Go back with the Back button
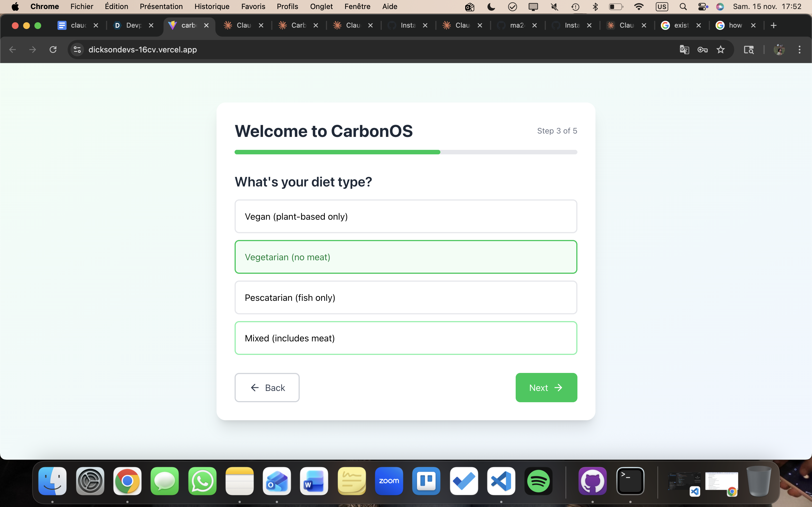Image resolution: width=812 pixels, height=507 pixels. tap(267, 388)
